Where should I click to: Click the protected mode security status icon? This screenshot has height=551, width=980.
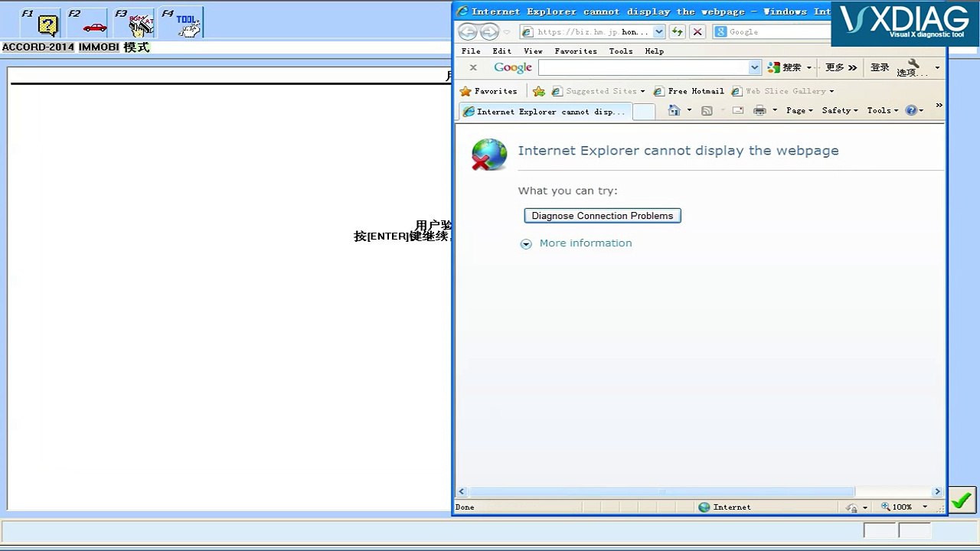(851, 507)
